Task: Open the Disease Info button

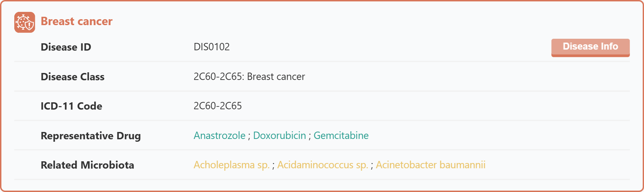Action: [x=590, y=47]
